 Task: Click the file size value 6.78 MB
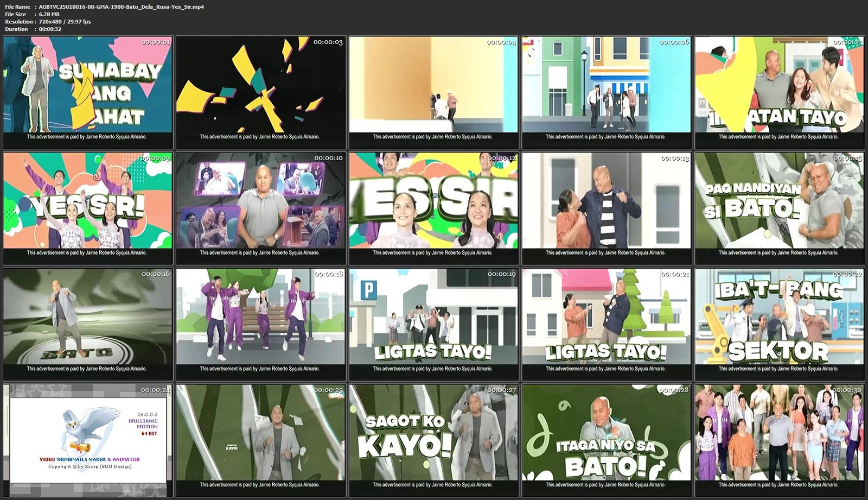click(49, 14)
